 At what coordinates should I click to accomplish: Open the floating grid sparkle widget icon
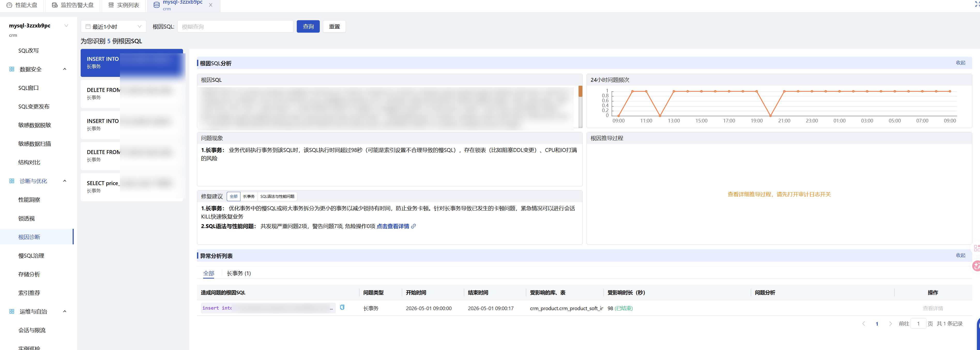pyautogui.click(x=977, y=248)
